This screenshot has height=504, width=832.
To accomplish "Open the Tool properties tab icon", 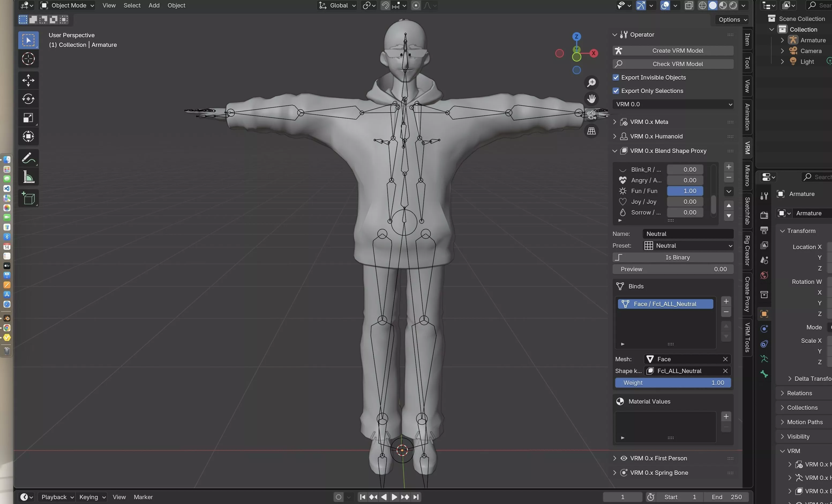I will pos(764,196).
